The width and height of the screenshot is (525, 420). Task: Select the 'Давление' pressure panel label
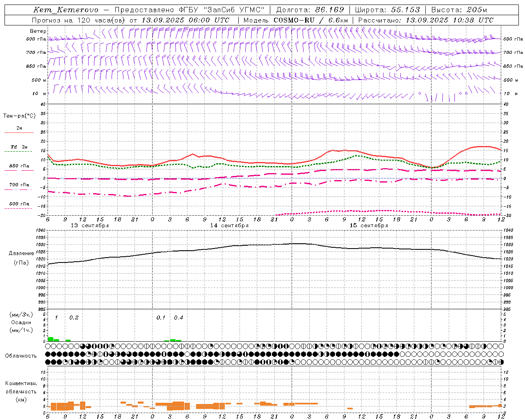pyautogui.click(x=21, y=253)
